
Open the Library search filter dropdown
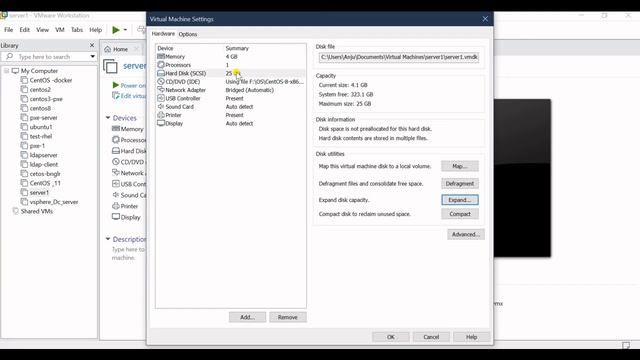coord(93,56)
